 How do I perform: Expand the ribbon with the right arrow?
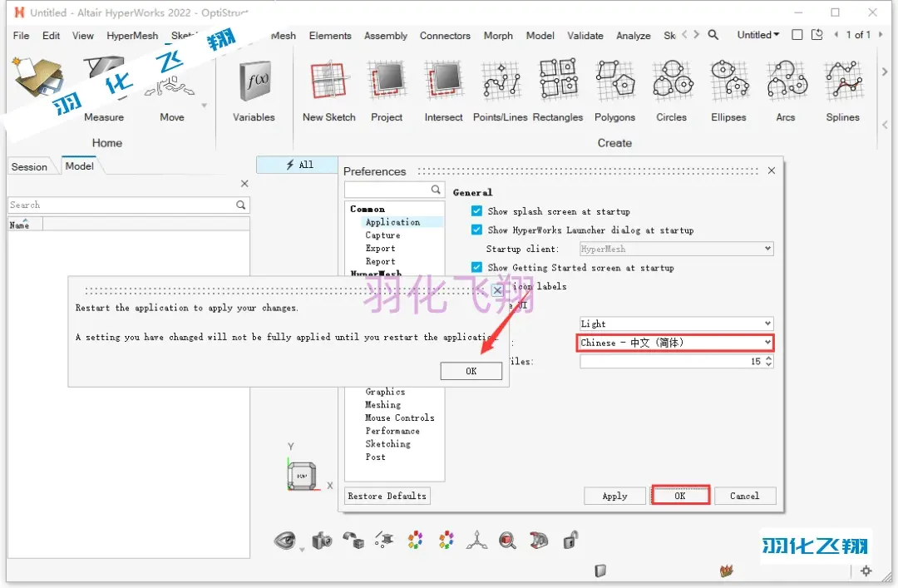coord(885,72)
